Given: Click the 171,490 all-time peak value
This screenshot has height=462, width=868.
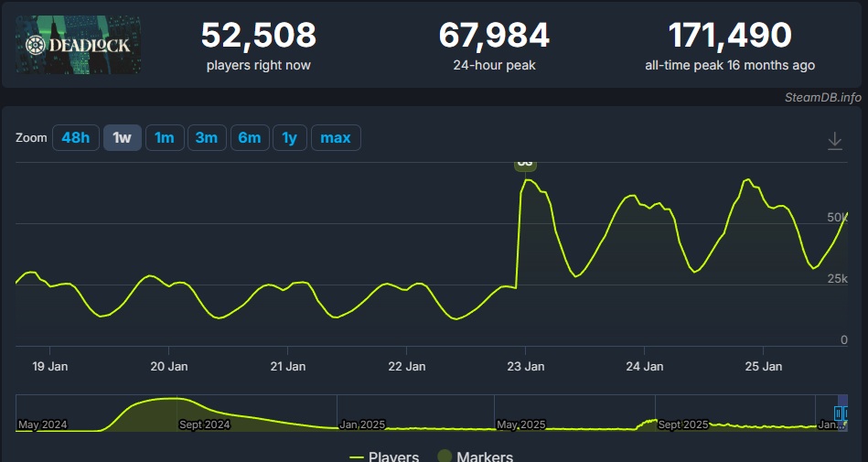Looking at the screenshot, I should tap(730, 35).
